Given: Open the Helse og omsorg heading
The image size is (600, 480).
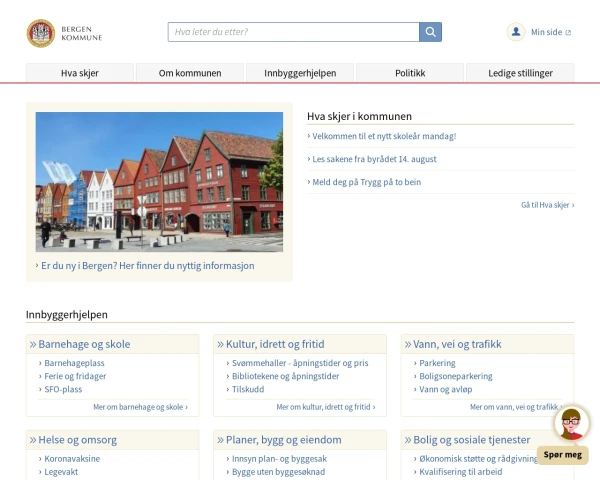Looking at the screenshot, I should 78,440.
